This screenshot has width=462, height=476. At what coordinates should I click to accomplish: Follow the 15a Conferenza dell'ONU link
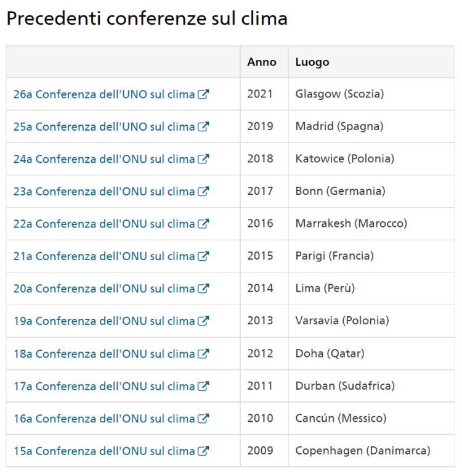point(103,451)
